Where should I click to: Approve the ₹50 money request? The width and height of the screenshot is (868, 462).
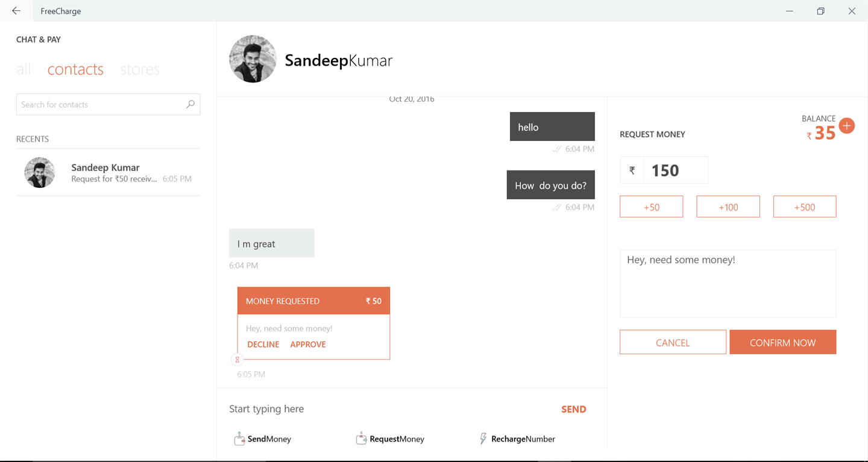(x=307, y=345)
